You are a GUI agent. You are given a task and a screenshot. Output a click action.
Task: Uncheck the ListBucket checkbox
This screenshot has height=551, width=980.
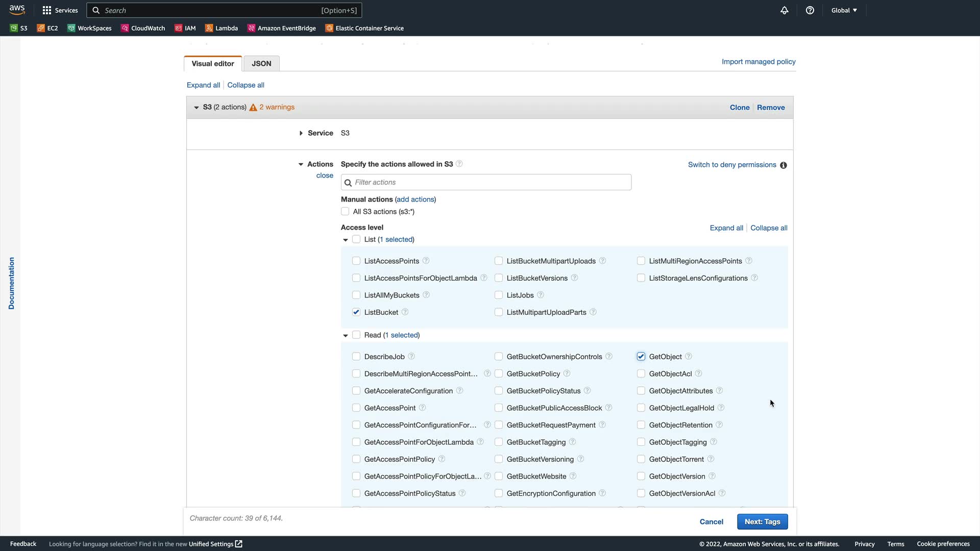356,312
